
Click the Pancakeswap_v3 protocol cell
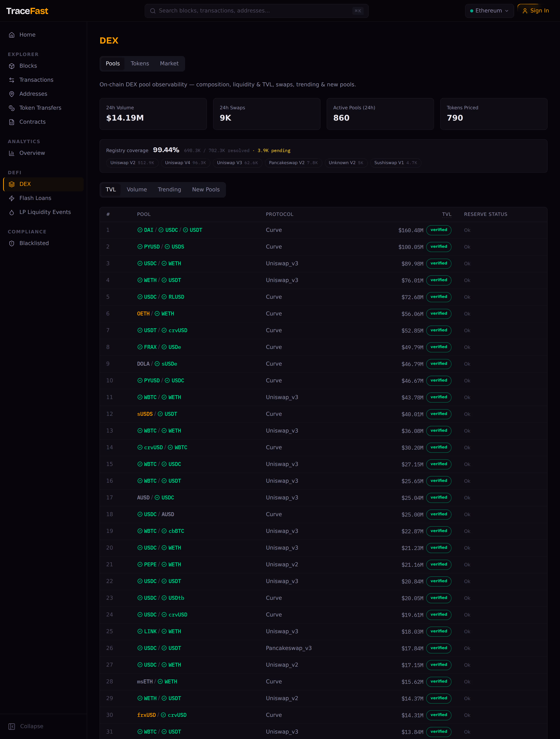point(289,648)
